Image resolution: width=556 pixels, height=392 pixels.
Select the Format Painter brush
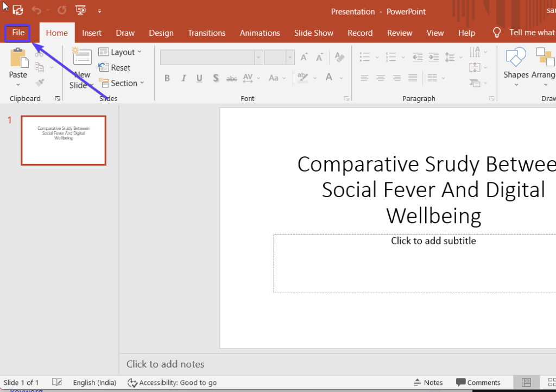tap(39, 83)
